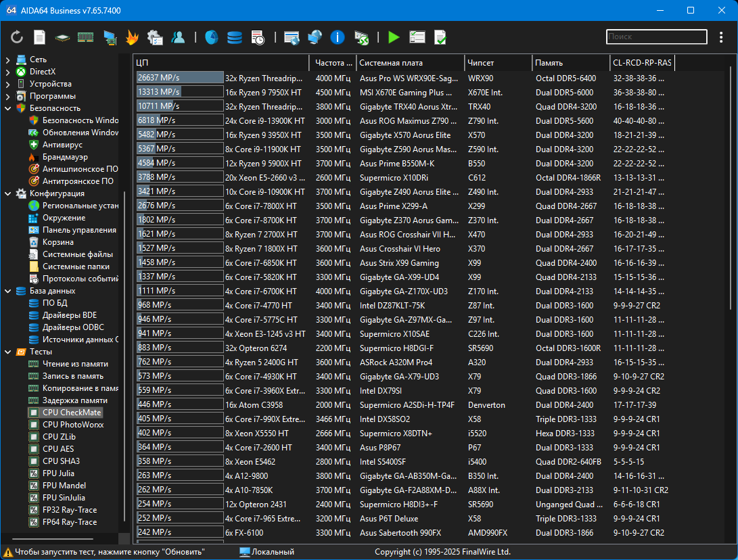Open the blue information icon
This screenshot has height=560, width=738.
(x=338, y=37)
